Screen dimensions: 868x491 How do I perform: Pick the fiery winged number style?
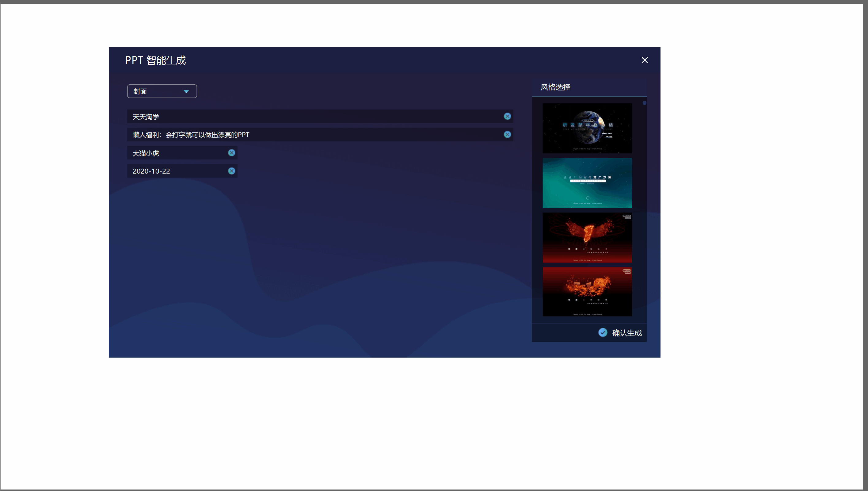tap(587, 238)
